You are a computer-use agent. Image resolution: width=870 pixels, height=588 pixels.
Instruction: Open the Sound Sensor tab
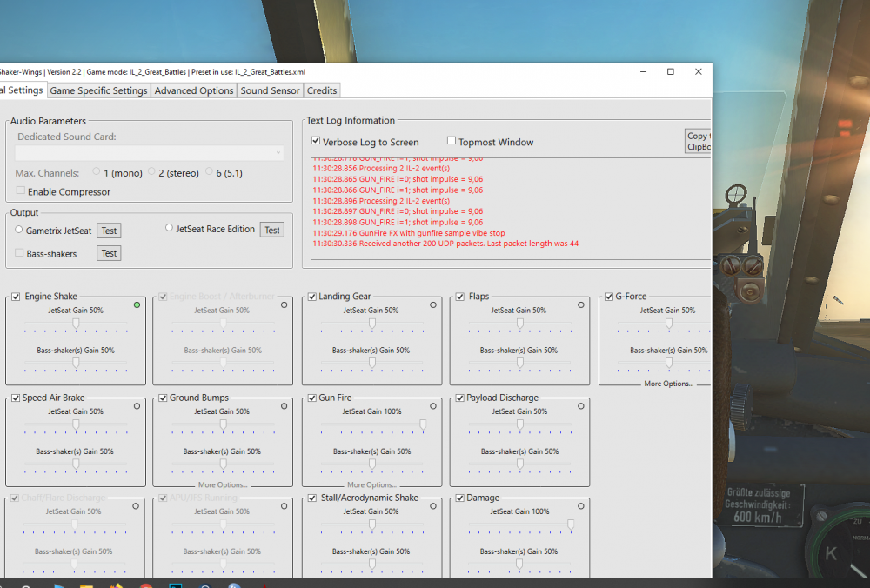[270, 90]
